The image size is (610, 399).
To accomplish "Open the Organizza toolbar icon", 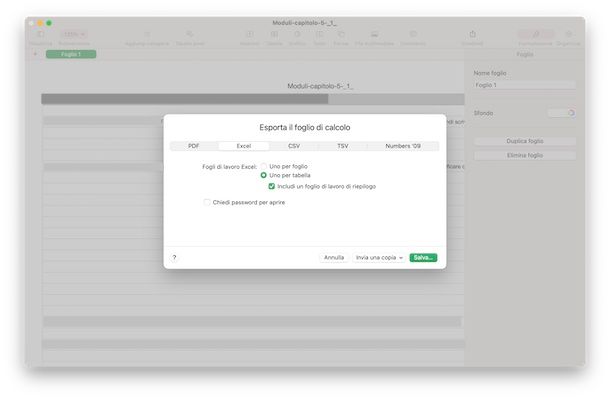I will [x=569, y=35].
